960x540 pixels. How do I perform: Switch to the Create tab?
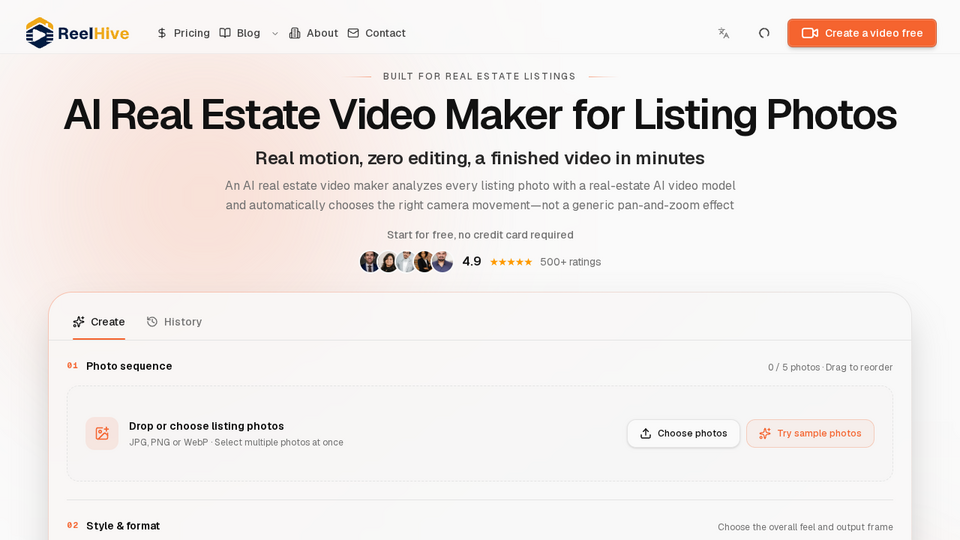pos(99,322)
